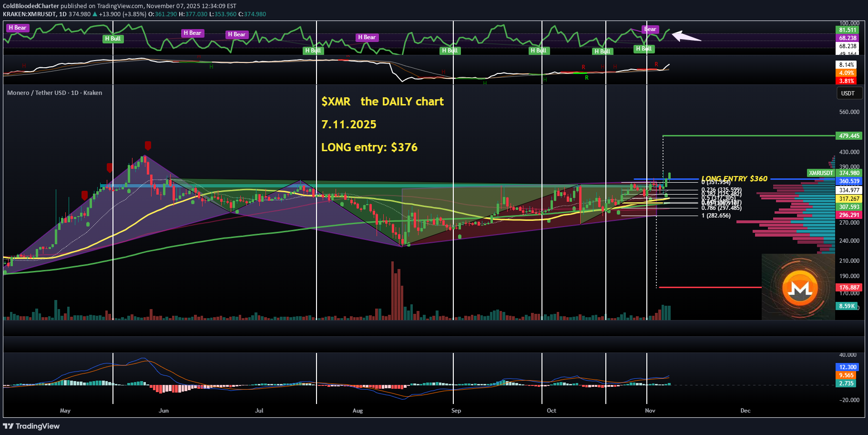Click the blue 12.300 MACD value label
868x435 pixels.
coord(848,367)
